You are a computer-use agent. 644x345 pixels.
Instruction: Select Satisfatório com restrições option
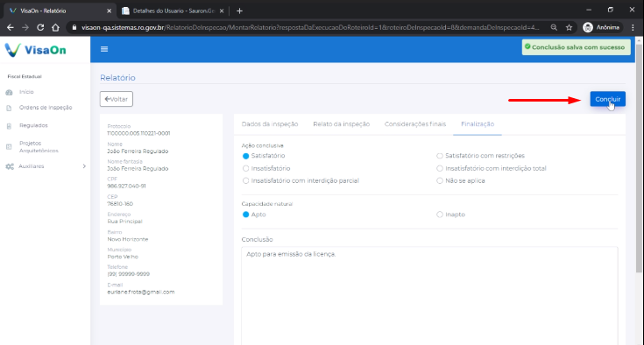coord(440,156)
